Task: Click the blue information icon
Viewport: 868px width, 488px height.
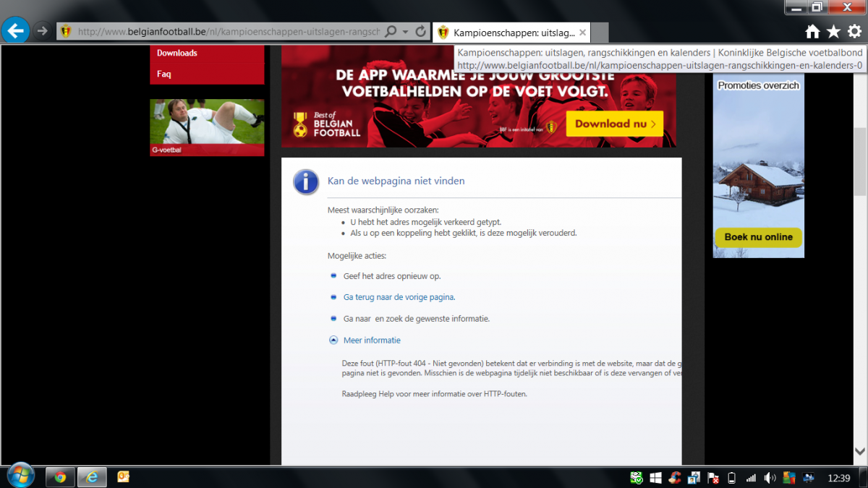Action: tap(306, 181)
